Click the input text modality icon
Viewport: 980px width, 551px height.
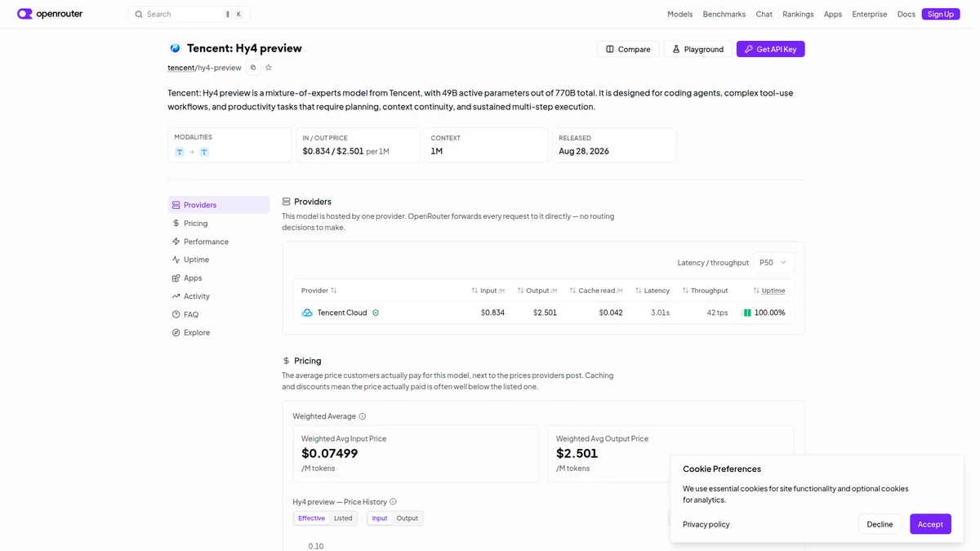click(x=180, y=152)
